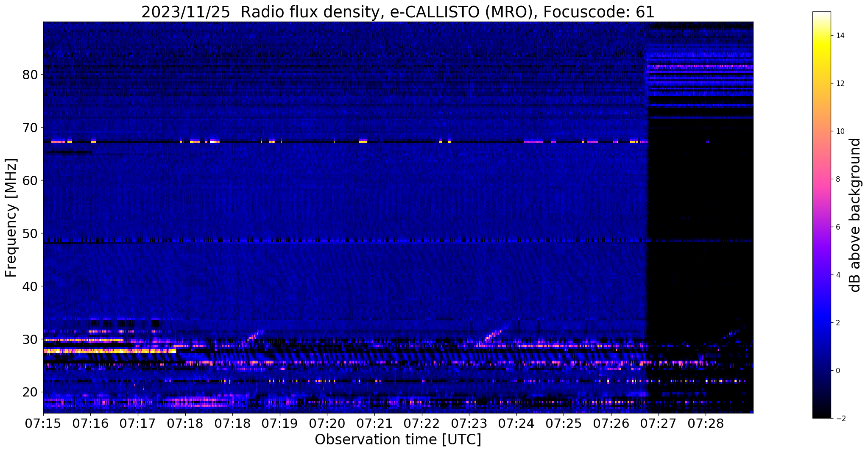Click the colorbar 2 tick label
The width and height of the screenshot is (868, 452).
pos(838,323)
